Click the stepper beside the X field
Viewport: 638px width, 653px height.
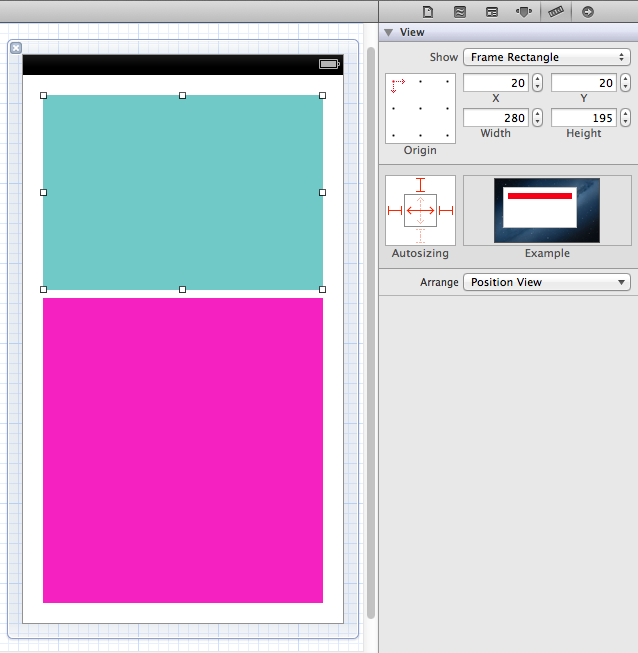[x=538, y=82]
